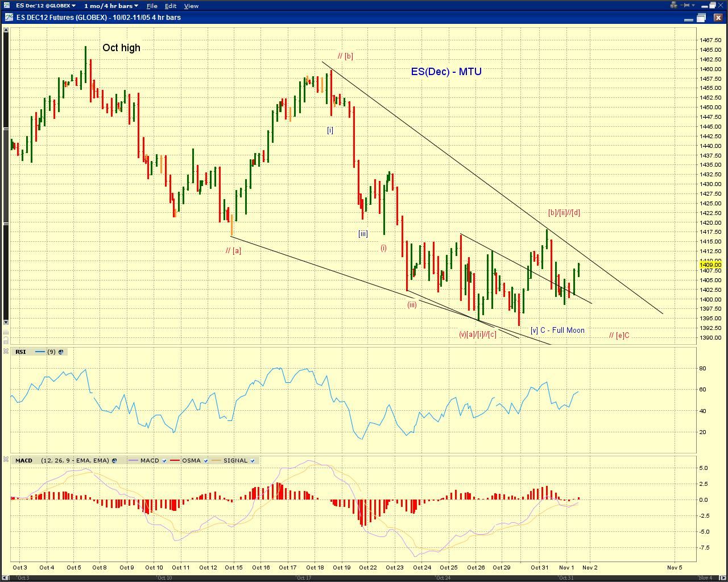The width and height of the screenshot is (728, 582).
Task: Click the left scroll arrow on the bottom timeline
Action: [x=4, y=576]
